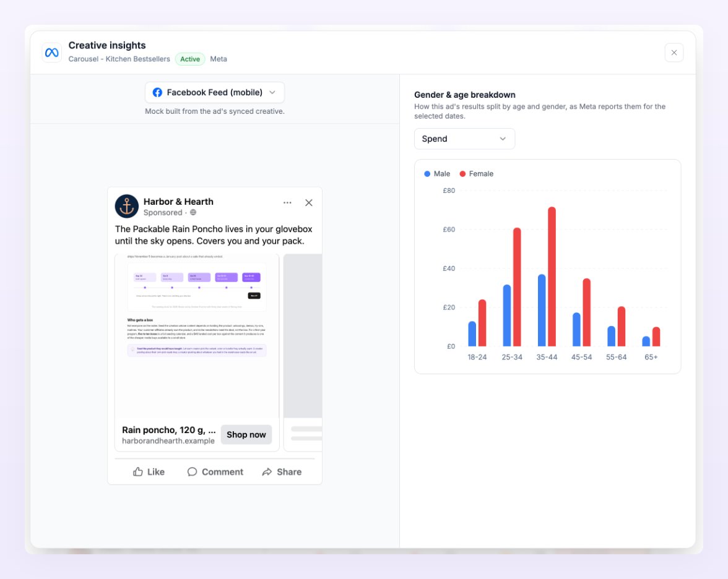Click the 18-24 male spend bar
Viewport: 728px width, 579px height.
coord(472,333)
